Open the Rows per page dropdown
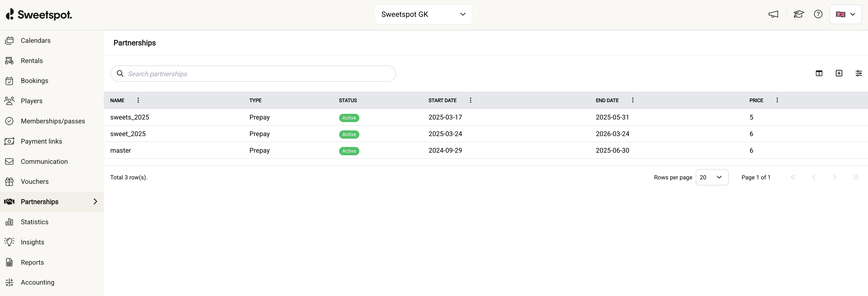The width and height of the screenshot is (868, 296). tap(712, 177)
